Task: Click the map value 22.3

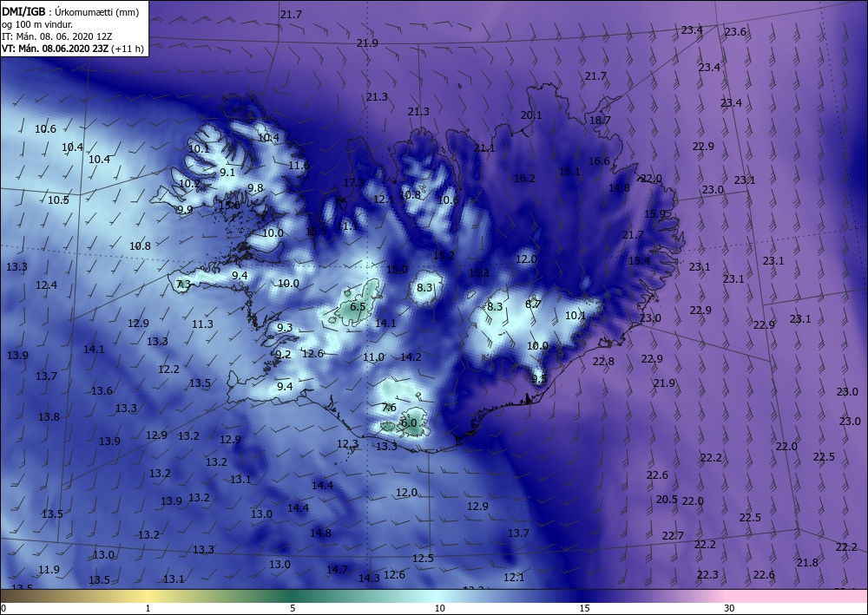Action: [x=707, y=574]
